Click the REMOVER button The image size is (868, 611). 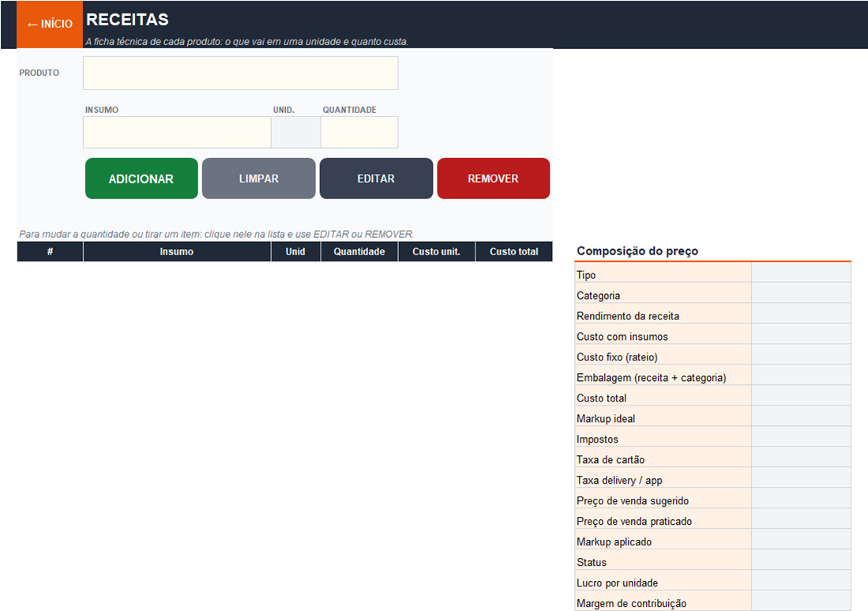point(493,179)
